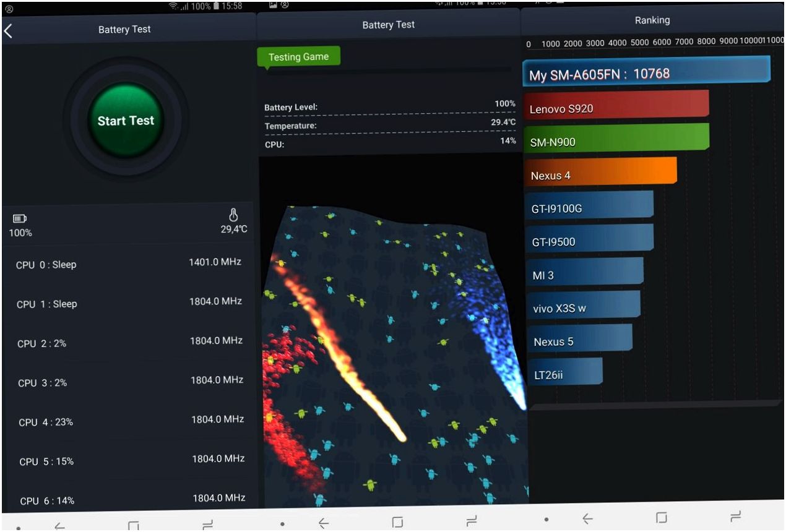This screenshot has height=532, width=786.
Task: Select the Lenovo S920 ranking bar
Action: pyautogui.click(x=616, y=105)
